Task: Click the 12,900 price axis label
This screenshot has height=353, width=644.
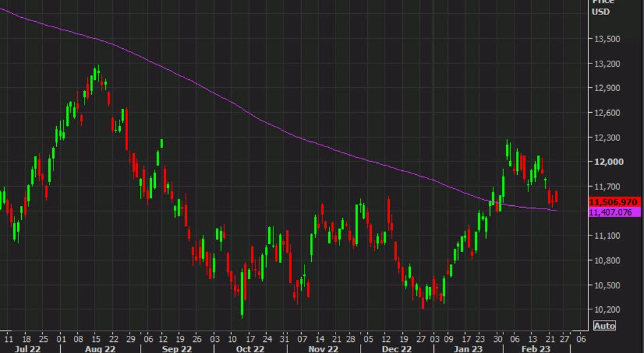Action: 607,88
